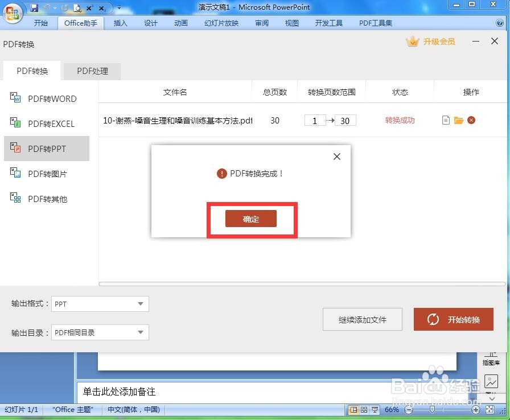Select the PDF转WORD sidebar icon
The width and height of the screenshot is (510, 420).
(x=16, y=98)
